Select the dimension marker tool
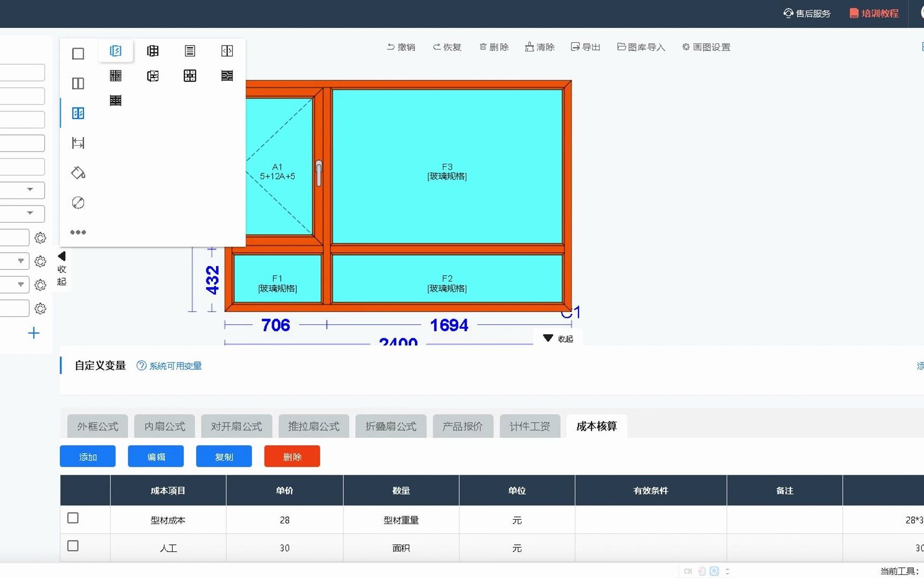 click(x=78, y=143)
